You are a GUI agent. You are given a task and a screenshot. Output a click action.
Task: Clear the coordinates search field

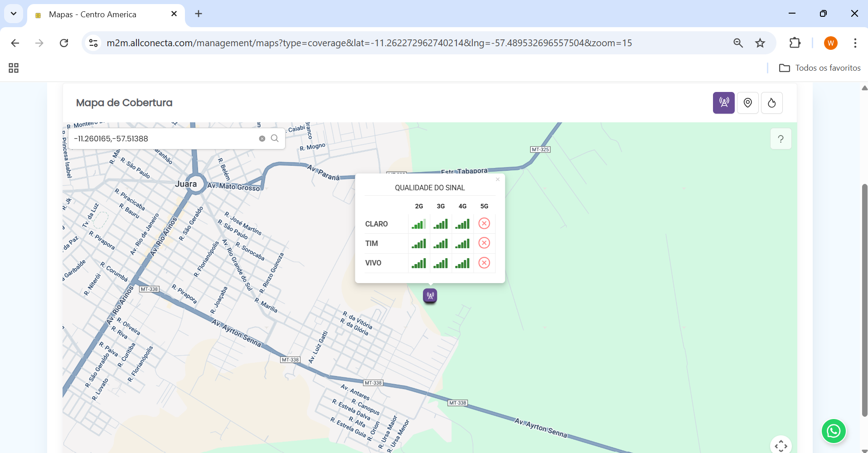(x=262, y=139)
